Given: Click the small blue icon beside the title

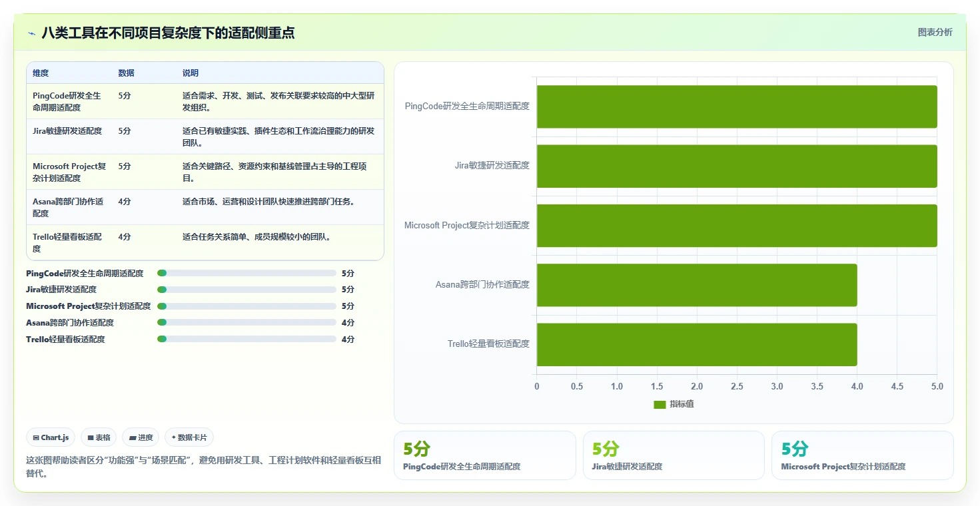Looking at the screenshot, I should [x=31, y=33].
